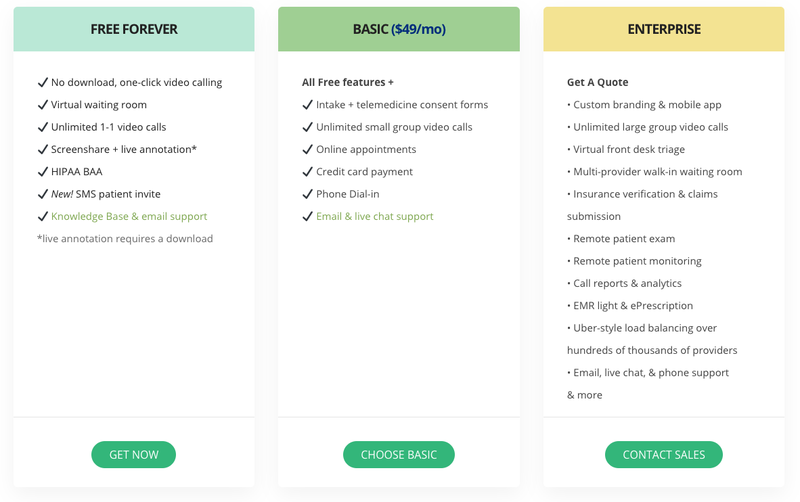Select the BASIC ($49/mo) plan header
The height and width of the screenshot is (502, 800).
(x=399, y=29)
